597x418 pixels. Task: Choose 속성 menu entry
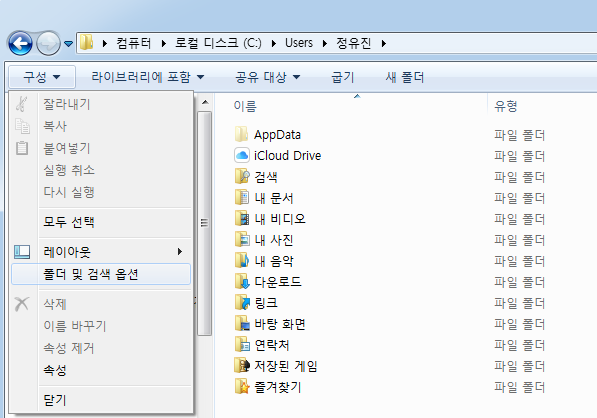(x=101, y=370)
